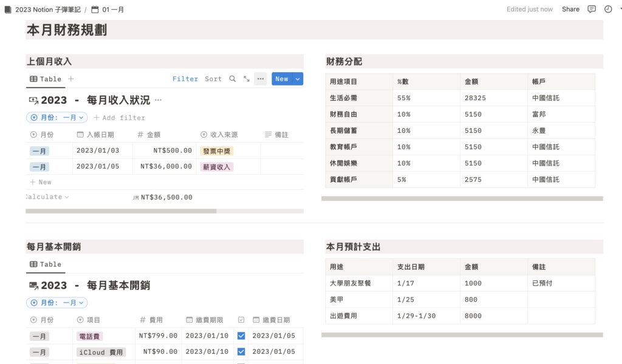
Task: Click the checkbox column header icon
Action: tap(241, 320)
